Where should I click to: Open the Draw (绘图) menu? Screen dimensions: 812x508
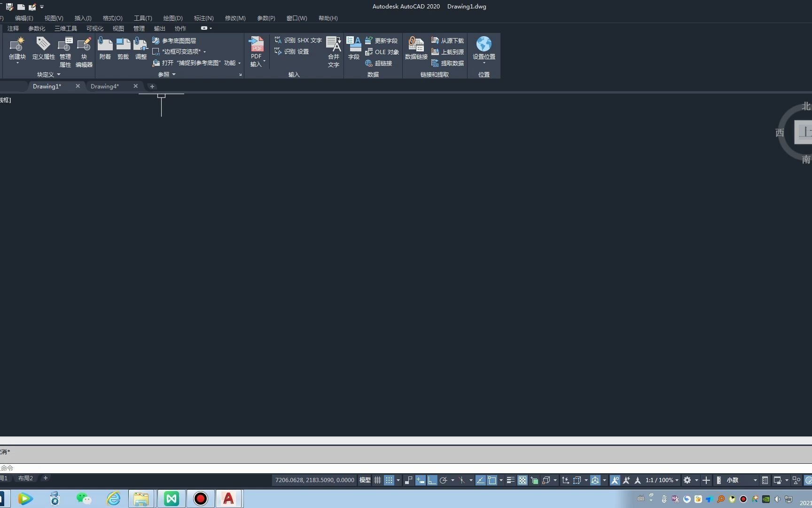(173, 18)
